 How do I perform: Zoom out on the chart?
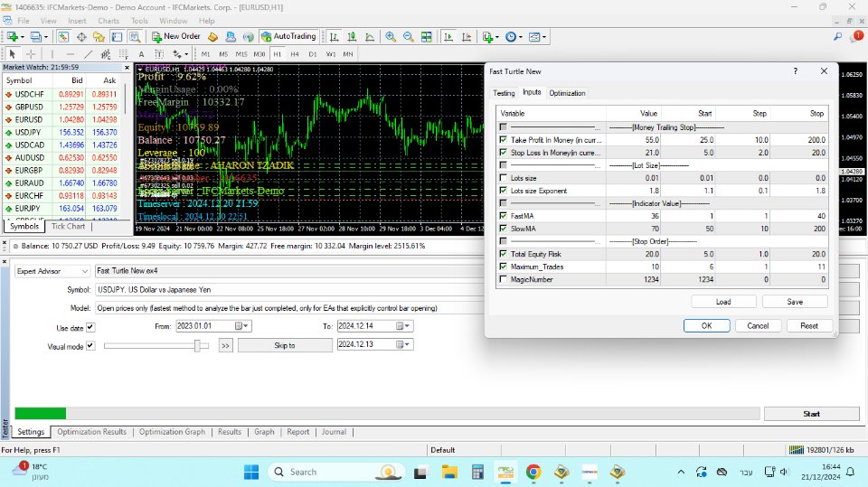pyautogui.click(x=409, y=36)
